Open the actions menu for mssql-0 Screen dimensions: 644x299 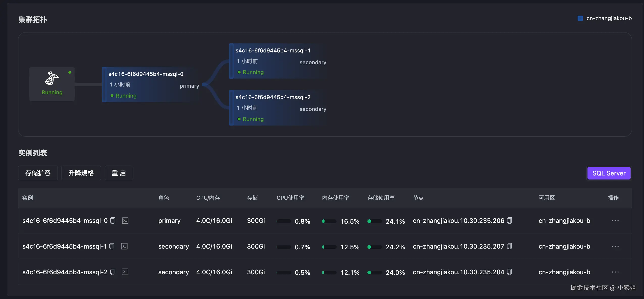click(x=615, y=221)
